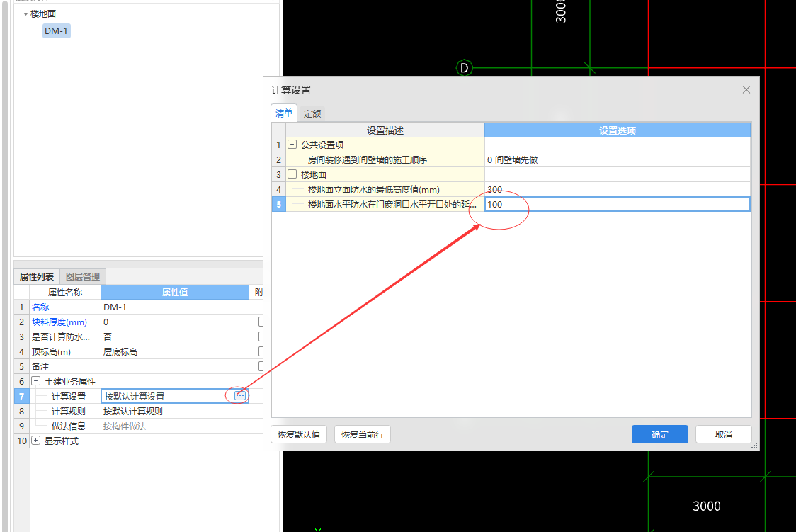Select the 备注 property row label

[x=40, y=366]
